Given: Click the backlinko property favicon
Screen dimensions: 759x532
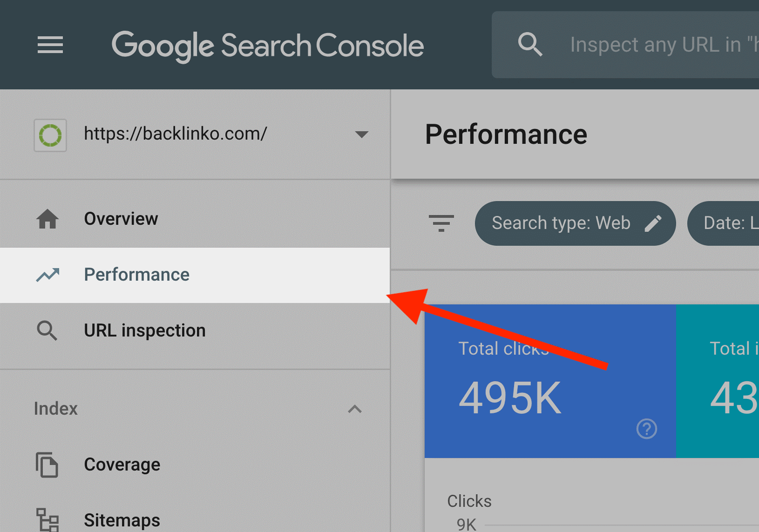Looking at the screenshot, I should 50,135.
